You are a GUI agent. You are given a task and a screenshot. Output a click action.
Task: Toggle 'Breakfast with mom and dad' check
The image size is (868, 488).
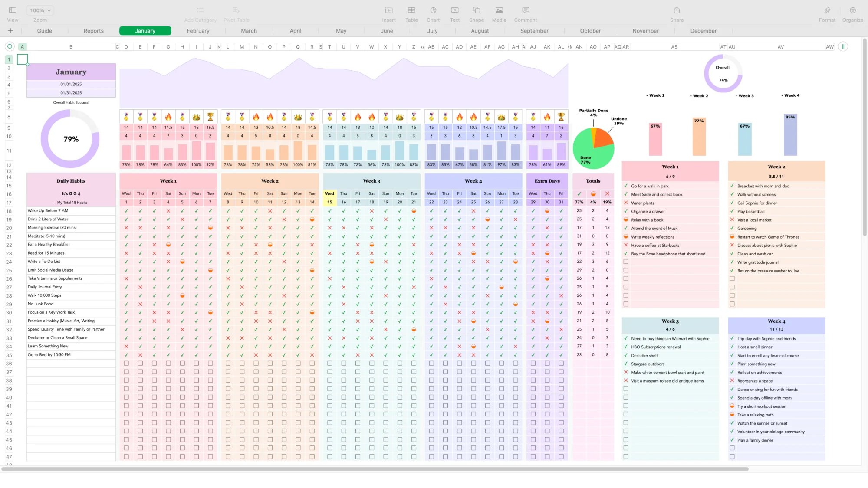click(x=732, y=186)
